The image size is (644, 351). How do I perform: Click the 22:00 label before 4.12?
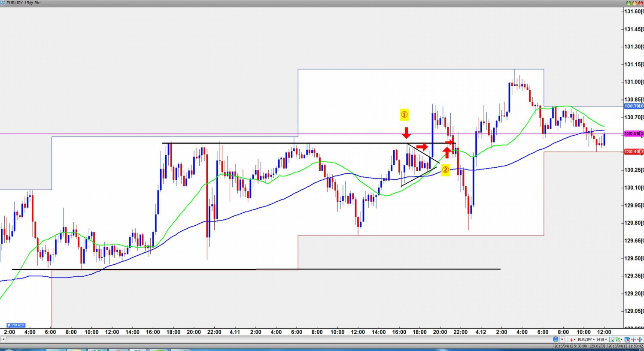pyautogui.click(x=460, y=332)
